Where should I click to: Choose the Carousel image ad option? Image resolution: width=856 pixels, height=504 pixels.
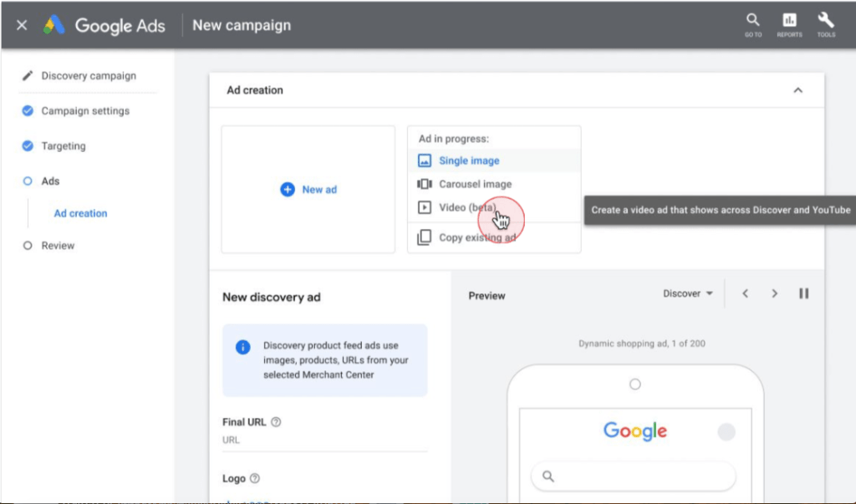(475, 184)
